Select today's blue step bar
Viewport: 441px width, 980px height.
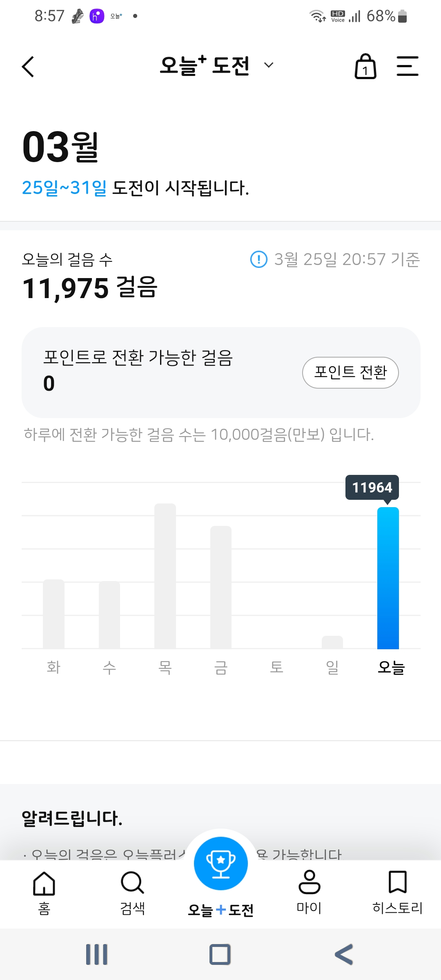tap(388, 578)
